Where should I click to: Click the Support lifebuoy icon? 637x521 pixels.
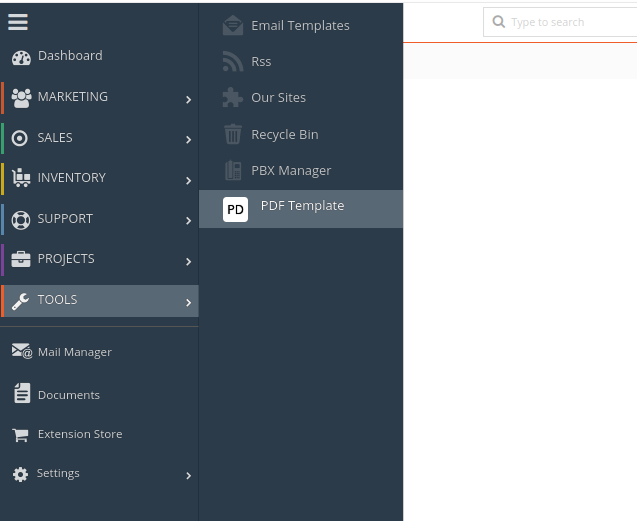pos(21,220)
